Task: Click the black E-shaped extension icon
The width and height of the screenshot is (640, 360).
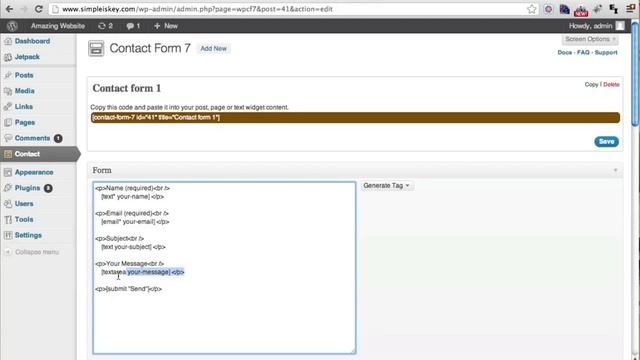Action: 613,9
